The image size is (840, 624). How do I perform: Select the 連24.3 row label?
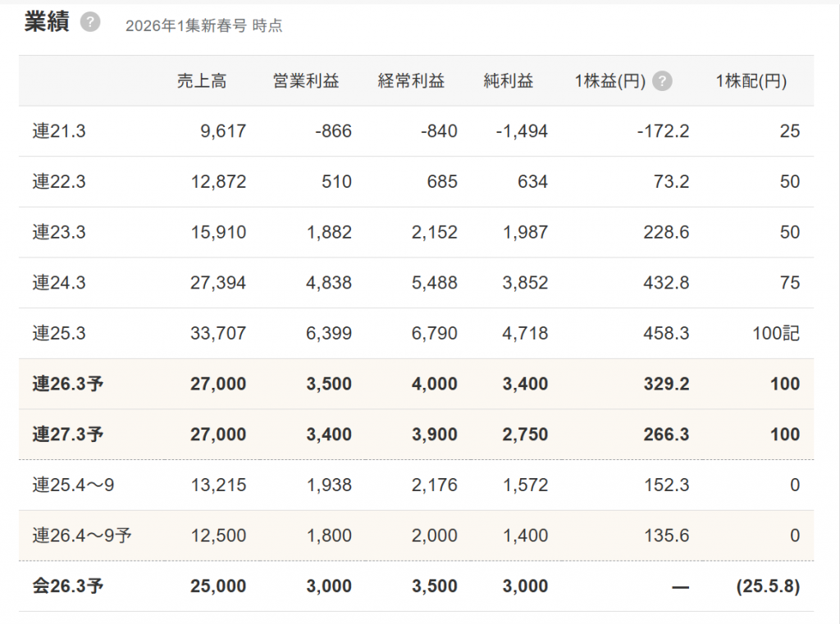click(x=59, y=284)
